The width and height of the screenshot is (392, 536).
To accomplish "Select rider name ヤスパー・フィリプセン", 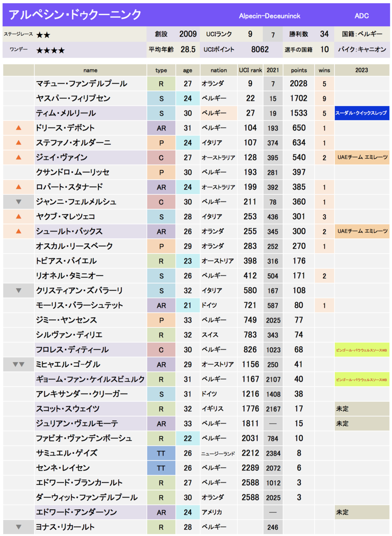I will 73,98.
